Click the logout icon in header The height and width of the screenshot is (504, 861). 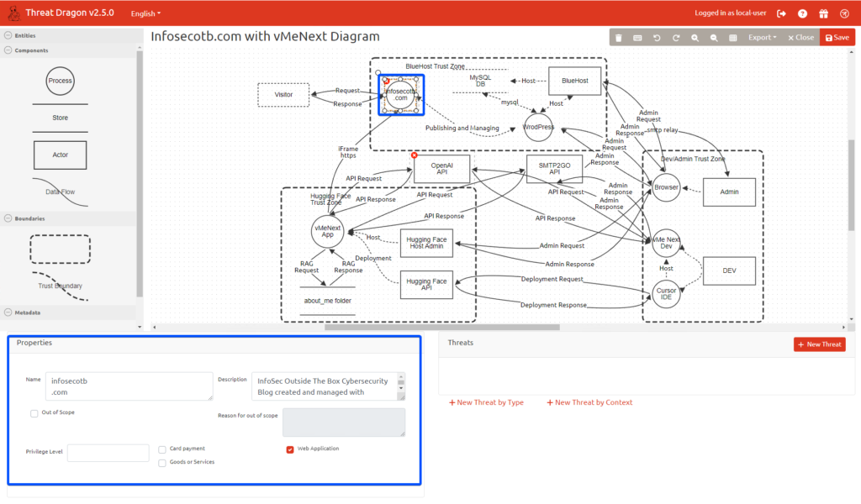782,13
